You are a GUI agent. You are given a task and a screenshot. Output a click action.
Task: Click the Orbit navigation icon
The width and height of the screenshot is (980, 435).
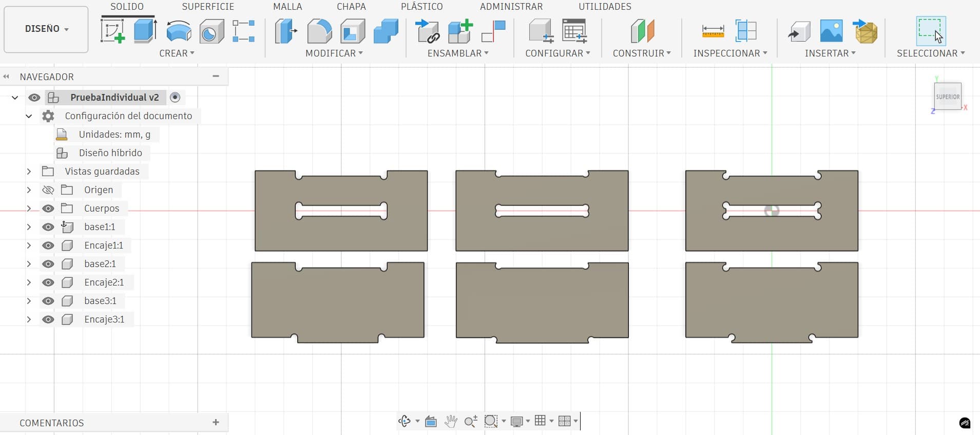(x=405, y=421)
